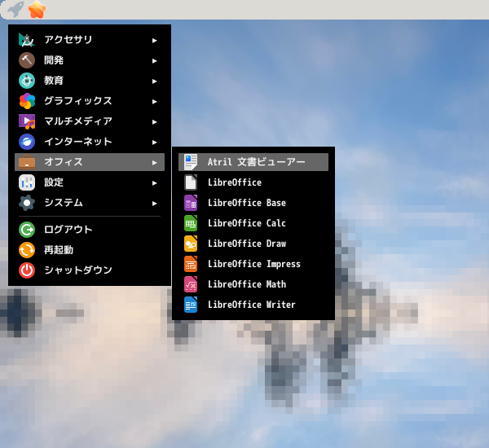Screen dimensions: 489x448
Task: Choose ログアウト from the menu
Action: coord(90,230)
